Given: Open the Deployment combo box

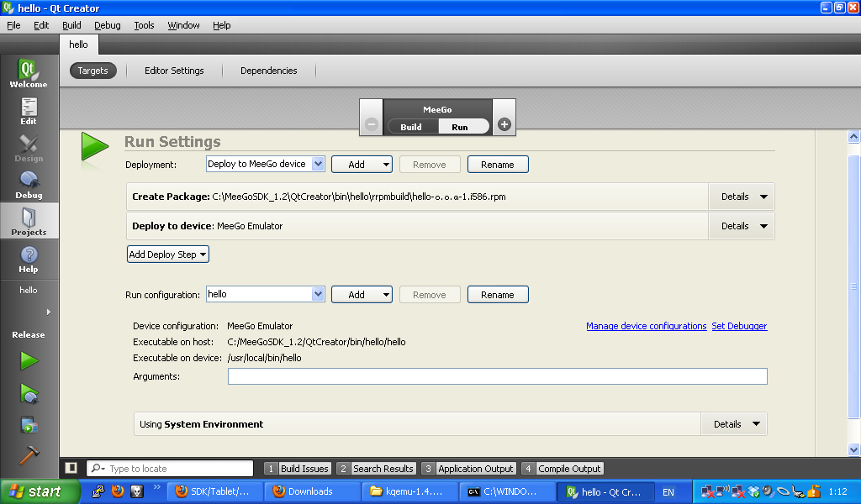Looking at the screenshot, I should 265,164.
